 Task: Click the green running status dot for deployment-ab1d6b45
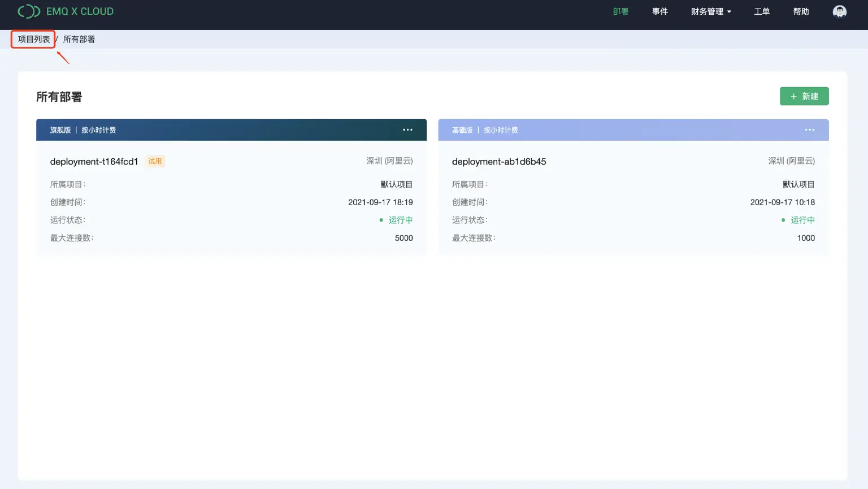(783, 220)
